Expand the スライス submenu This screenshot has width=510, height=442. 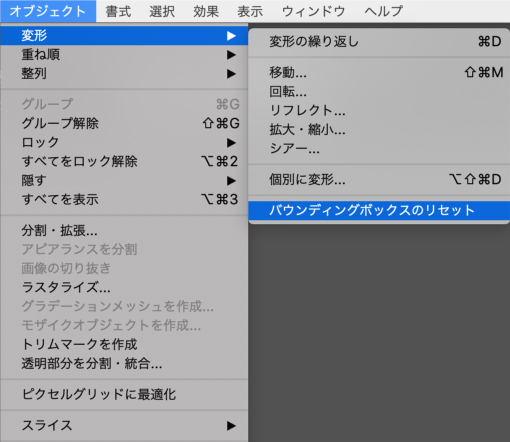coord(124,425)
